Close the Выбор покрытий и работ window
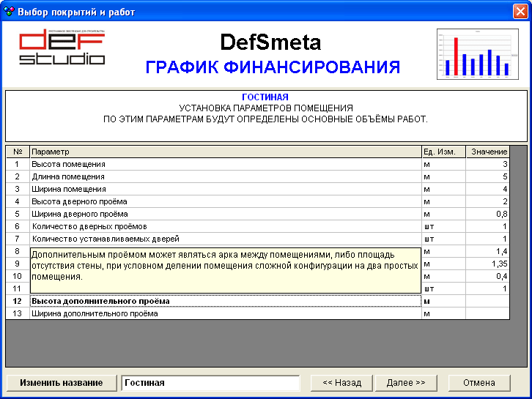The height and width of the screenshot is (399, 532). [x=520, y=12]
